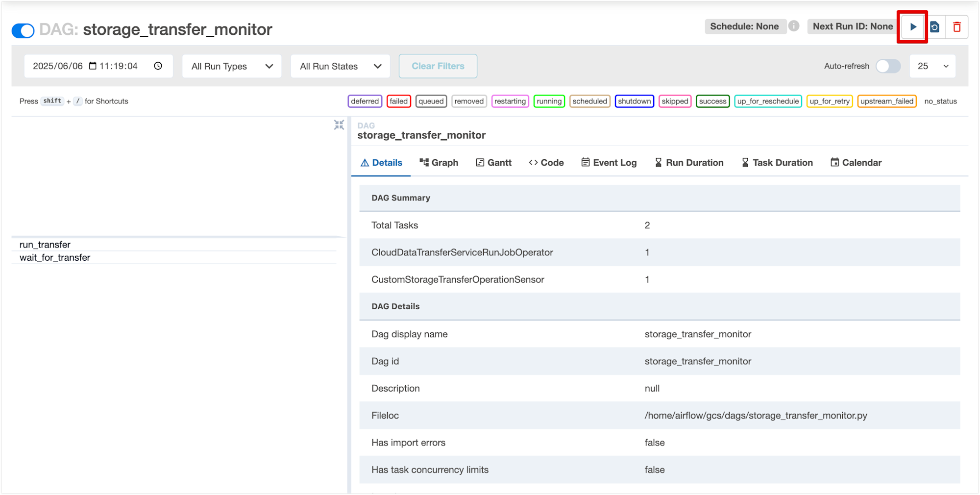This screenshot has height=495, width=980.
Task: Click the CustomStorageTransferOperationSensor row label
Action: click(x=458, y=279)
